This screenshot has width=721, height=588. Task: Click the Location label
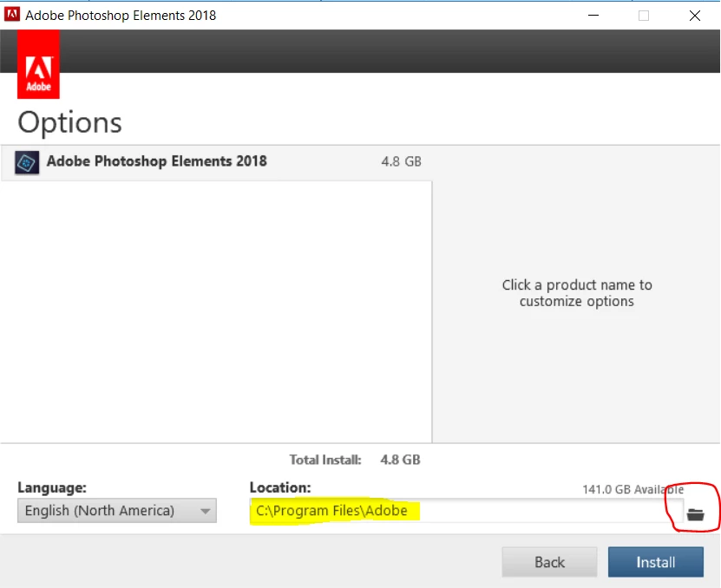280,487
